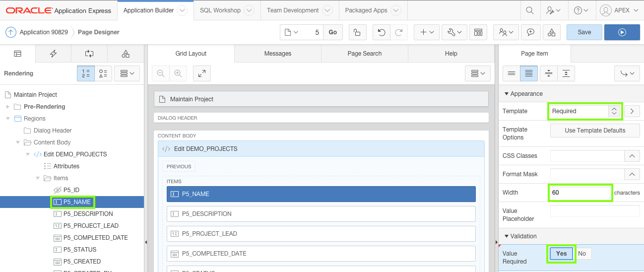Click the lock page icon
The height and width of the screenshot is (272, 644).
coord(357,32)
